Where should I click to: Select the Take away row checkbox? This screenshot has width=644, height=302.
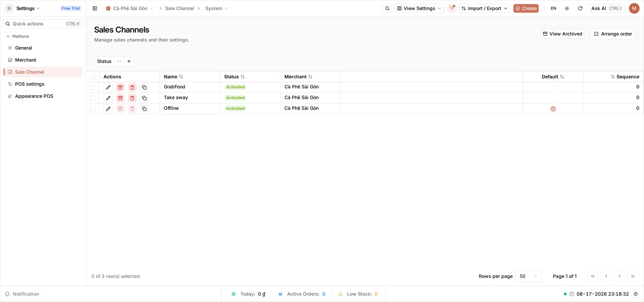click(x=93, y=98)
